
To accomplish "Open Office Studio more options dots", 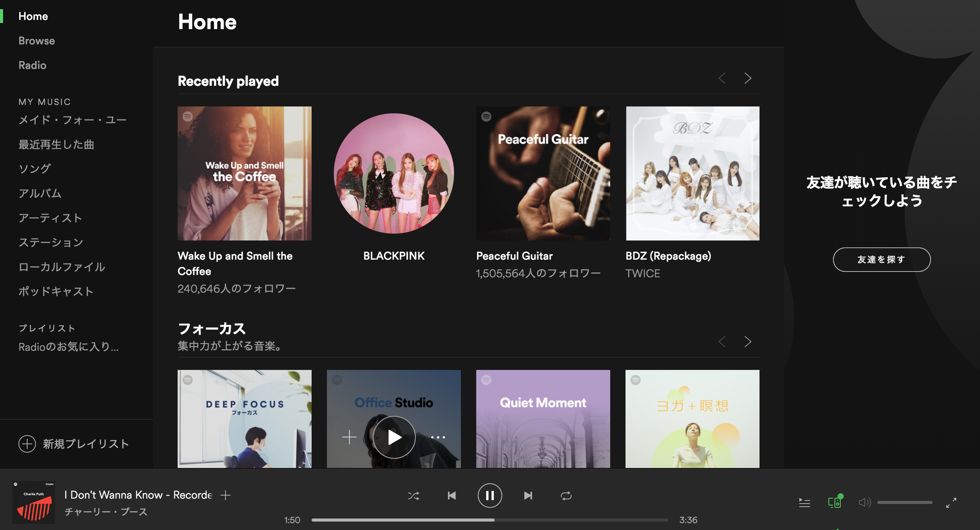I will [438, 437].
